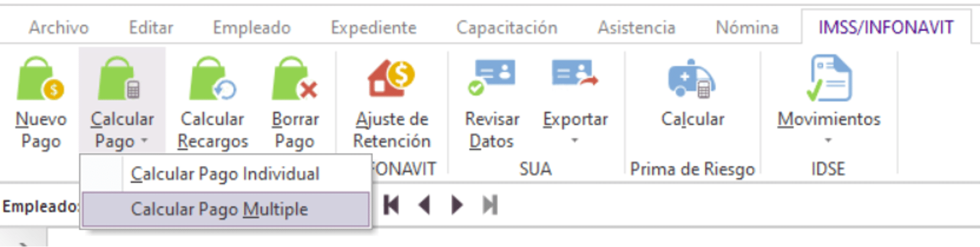Open the Empleado ribbon tab
This screenshot has height=247, width=980.
point(252,27)
